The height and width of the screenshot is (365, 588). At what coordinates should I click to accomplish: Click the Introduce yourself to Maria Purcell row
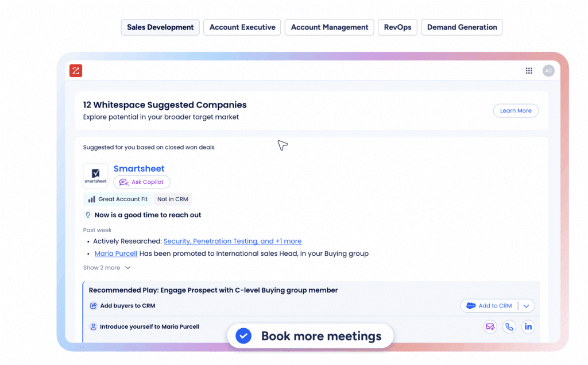312,326
